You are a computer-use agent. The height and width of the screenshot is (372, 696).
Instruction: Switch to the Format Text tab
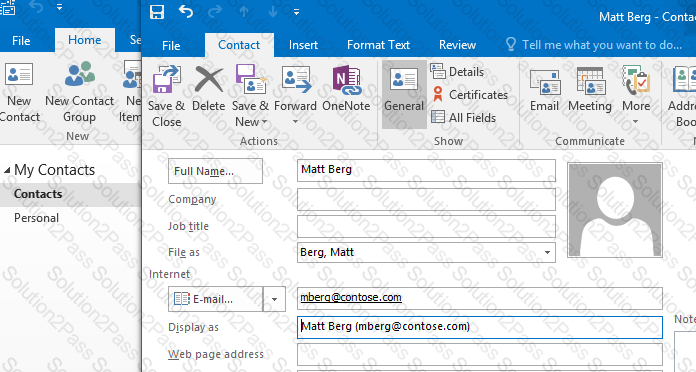[378, 45]
